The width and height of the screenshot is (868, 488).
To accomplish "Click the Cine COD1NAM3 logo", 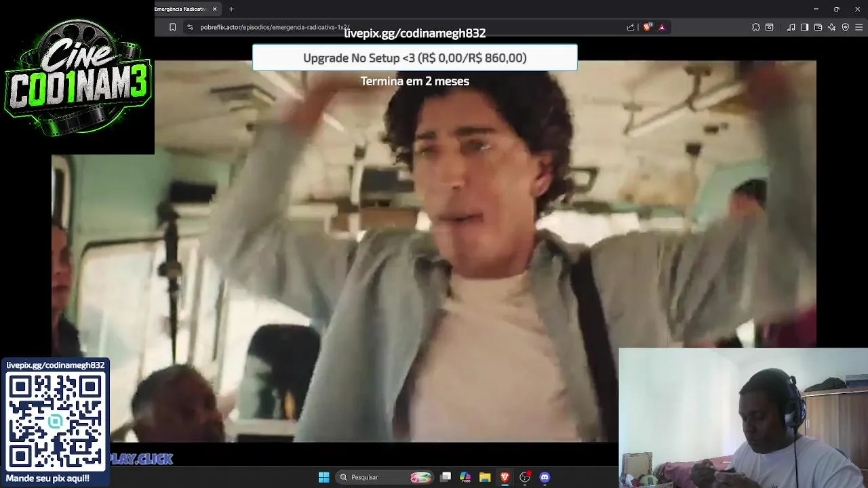I will pyautogui.click(x=77, y=77).
